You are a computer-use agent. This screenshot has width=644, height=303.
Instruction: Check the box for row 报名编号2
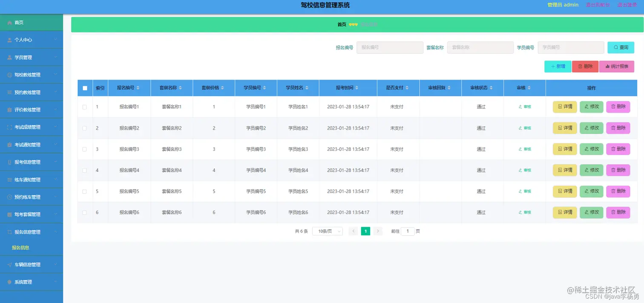[84, 128]
